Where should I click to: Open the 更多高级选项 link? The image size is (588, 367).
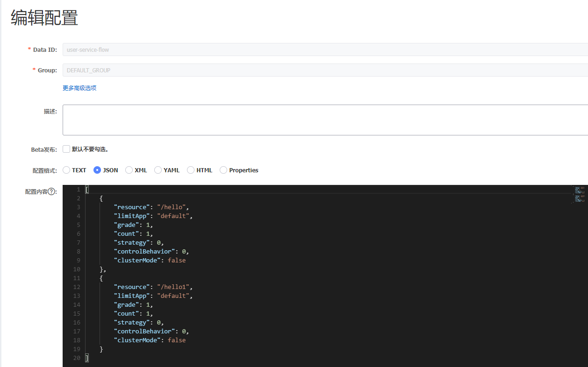79,88
